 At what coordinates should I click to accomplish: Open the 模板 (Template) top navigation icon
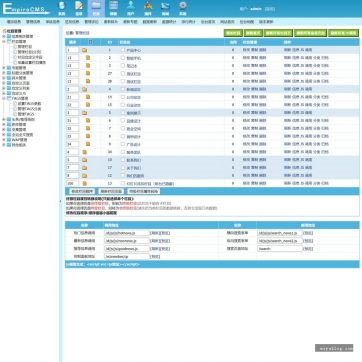pyautogui.click(x=113, y=8)
